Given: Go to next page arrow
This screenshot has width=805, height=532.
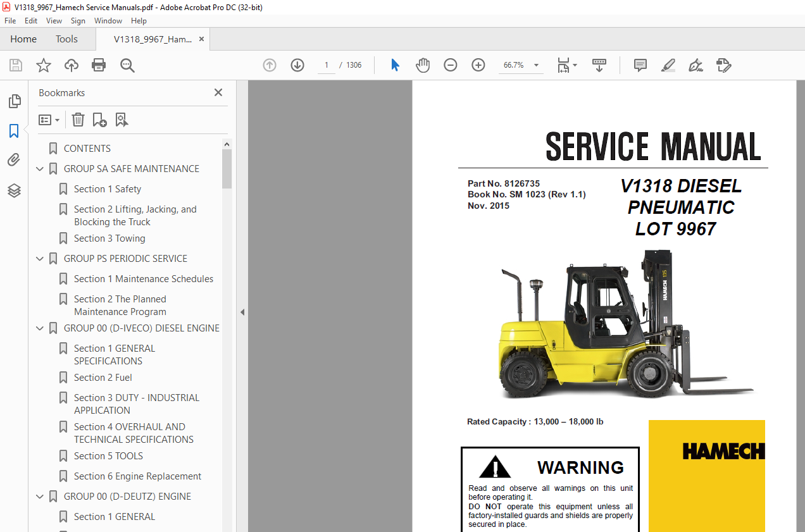Looking at the screenshot, I should [297, 65].
